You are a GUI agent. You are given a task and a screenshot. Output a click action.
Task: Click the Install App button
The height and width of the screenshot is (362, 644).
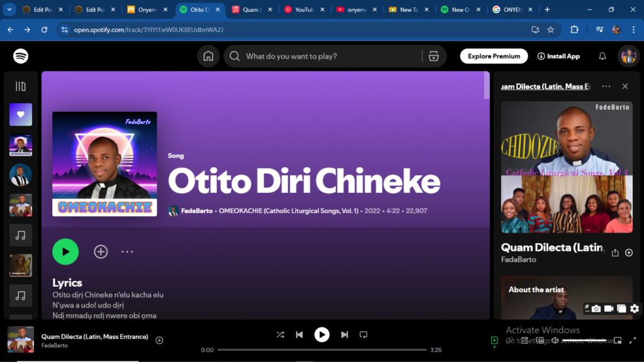558,56
